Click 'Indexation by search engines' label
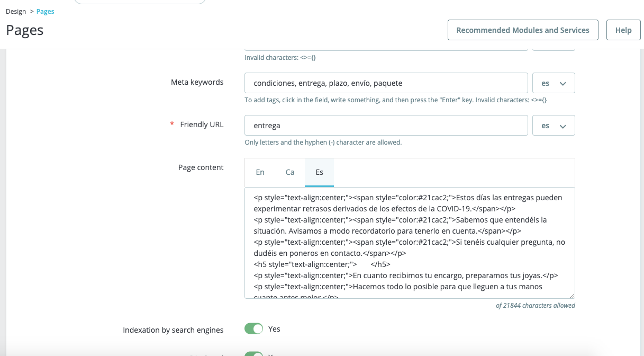 [173, 330]
